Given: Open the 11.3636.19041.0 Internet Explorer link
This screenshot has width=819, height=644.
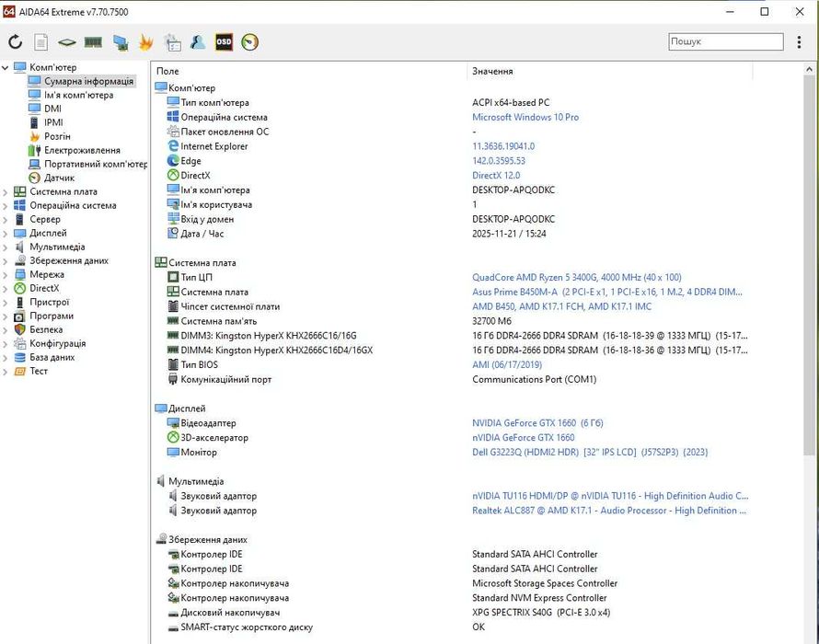Looking at the screenshot, I should pyautogui.click(x=503, y=146).
